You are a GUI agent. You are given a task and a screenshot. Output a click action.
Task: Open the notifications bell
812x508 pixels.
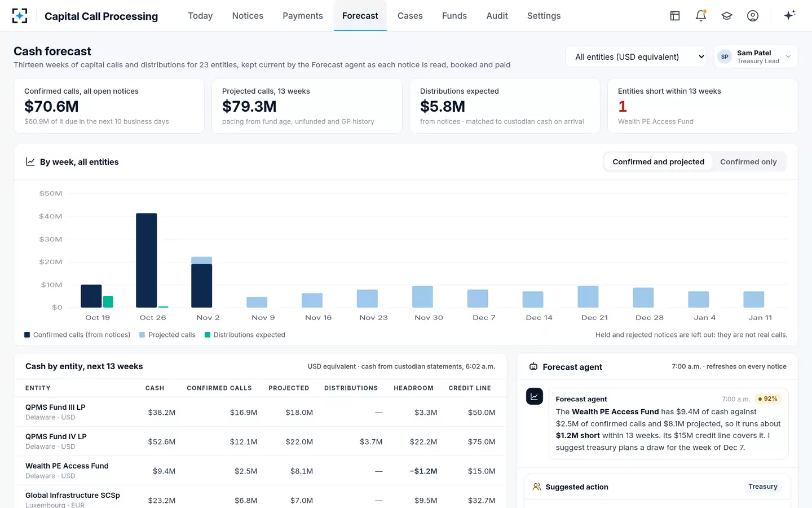(701, 16)
